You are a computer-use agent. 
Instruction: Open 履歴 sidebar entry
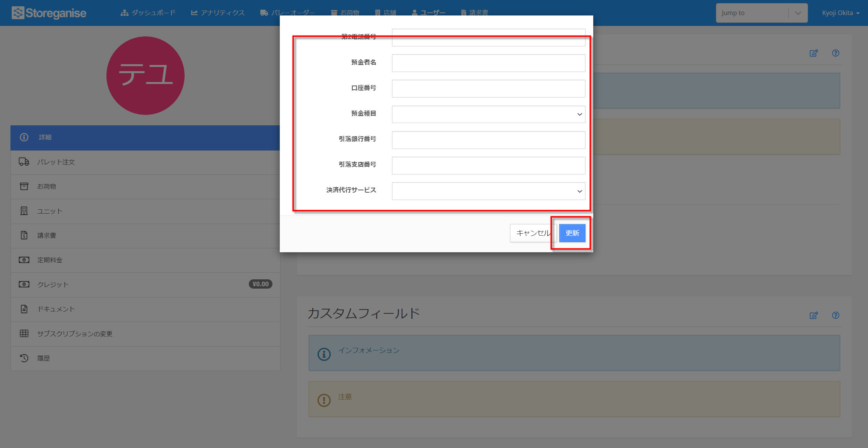(x=145, y=358)
